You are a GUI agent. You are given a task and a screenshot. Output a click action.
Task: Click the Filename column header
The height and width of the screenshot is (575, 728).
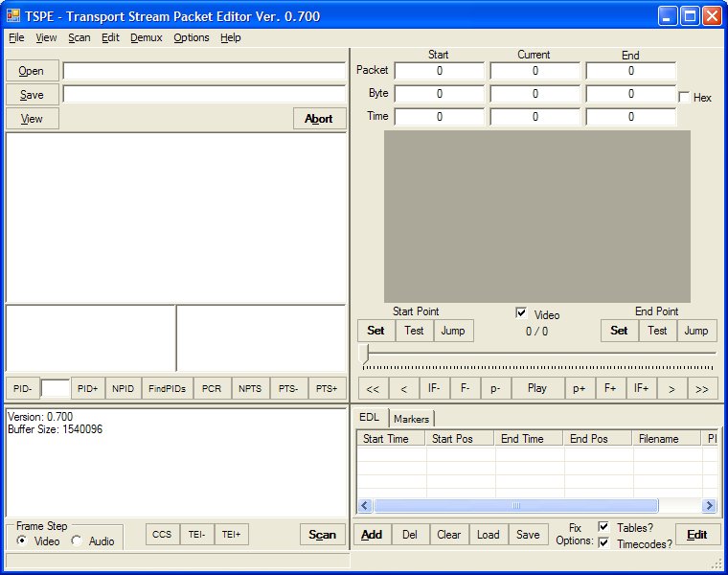point(667,439)
